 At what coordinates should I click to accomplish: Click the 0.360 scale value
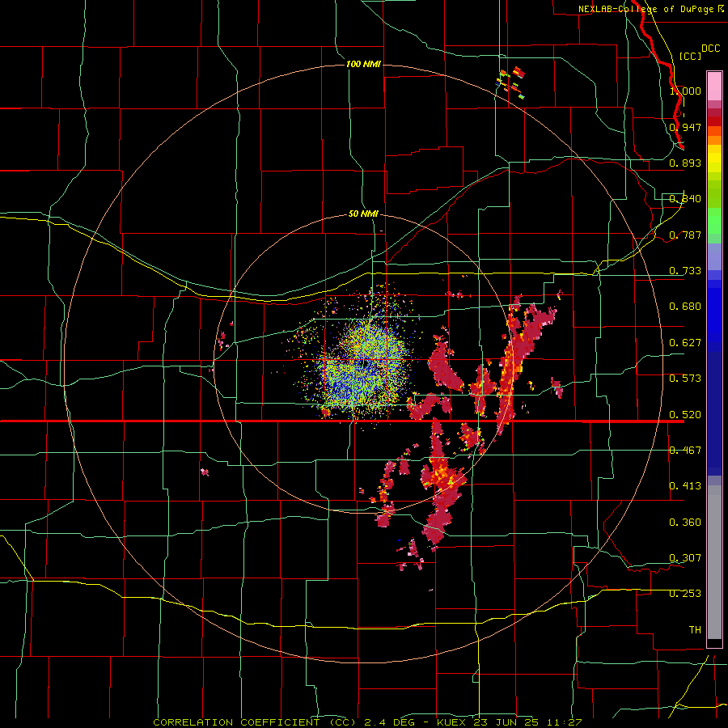click(x=685, y=523)
